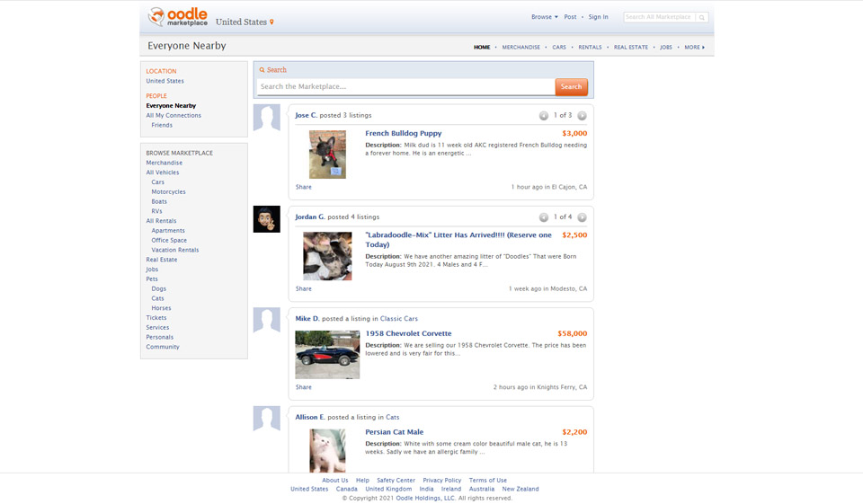Click the magnifier icon in the top search box
Screen dimensions: 863x504
click(x=701, y=17)
